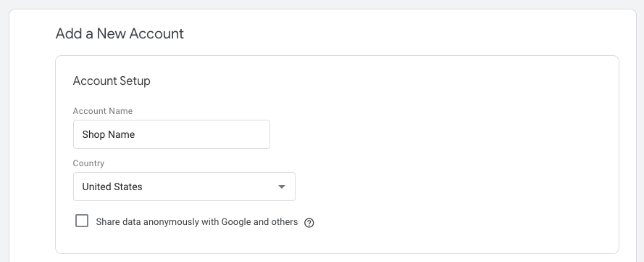Expand the Country dropdown showing United States
644x262 pixels.
tap(184, 187)
